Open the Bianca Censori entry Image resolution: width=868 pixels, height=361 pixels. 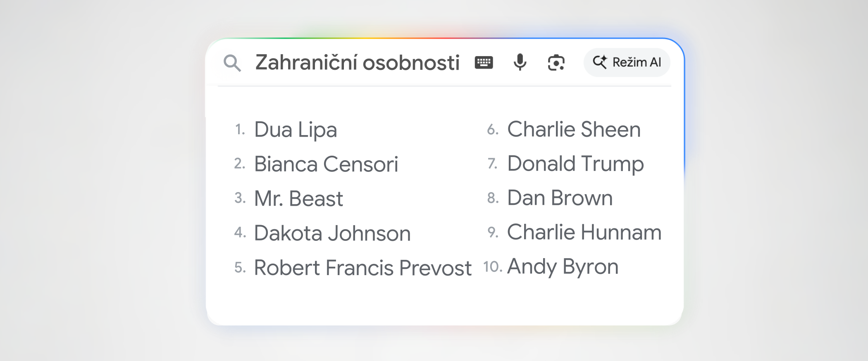click(x=326, y=164)
